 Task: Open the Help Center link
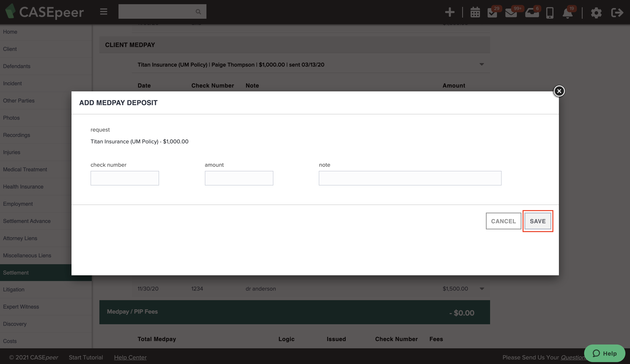coord(130,357)
